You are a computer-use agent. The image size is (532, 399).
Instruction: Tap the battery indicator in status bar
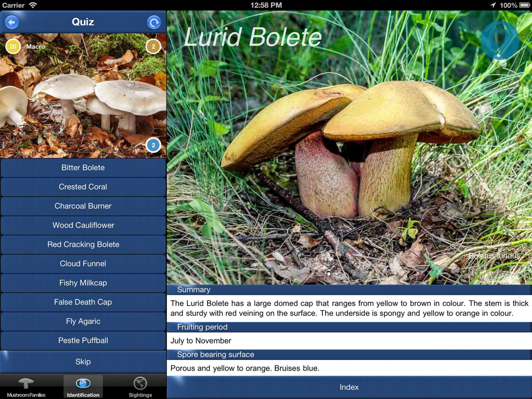tap(525, 5)
